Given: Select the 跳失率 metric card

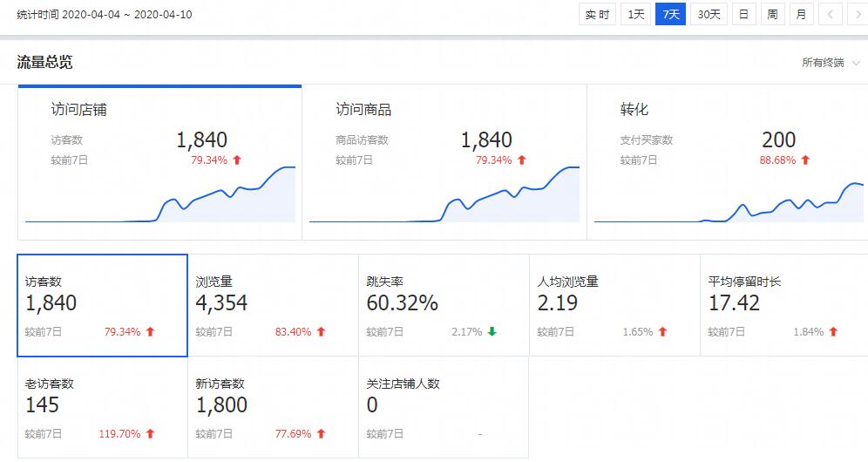Looking at the screenshot, I should click(x=444, y=305).
